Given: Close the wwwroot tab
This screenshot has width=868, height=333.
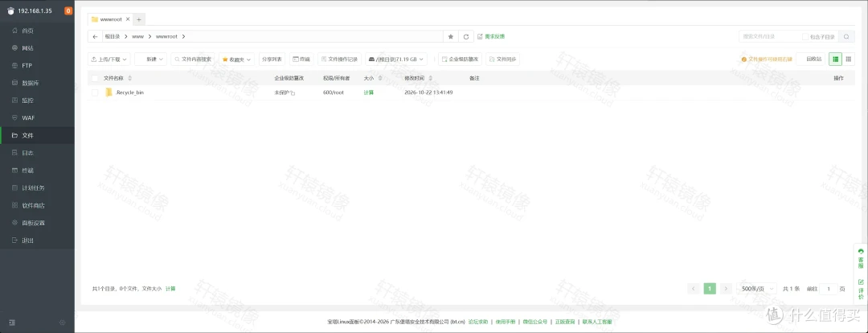Looking at the screenshot, I should coord(128,18).
